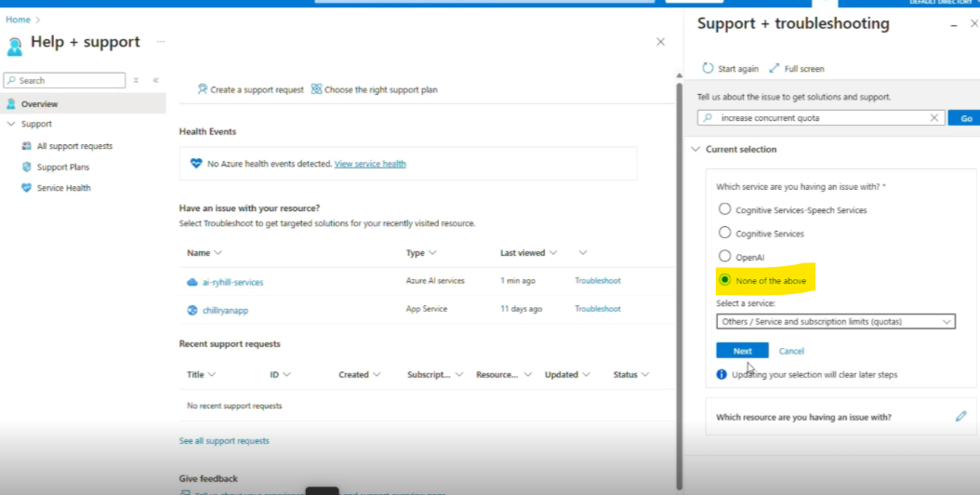The width and height of the screenshot is (980, 495).
Task: Open the ID column sort chevron
Action: [x=287, y=374]
